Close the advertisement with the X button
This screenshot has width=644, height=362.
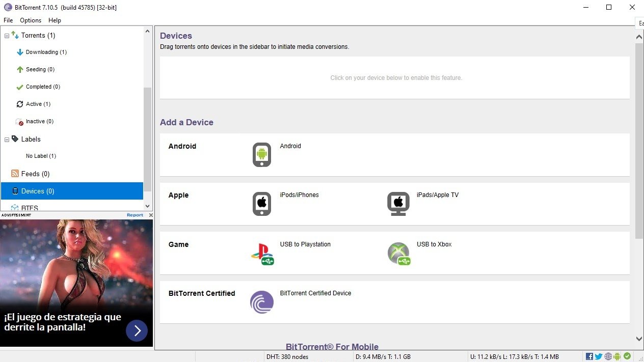[x=150, y=215]
